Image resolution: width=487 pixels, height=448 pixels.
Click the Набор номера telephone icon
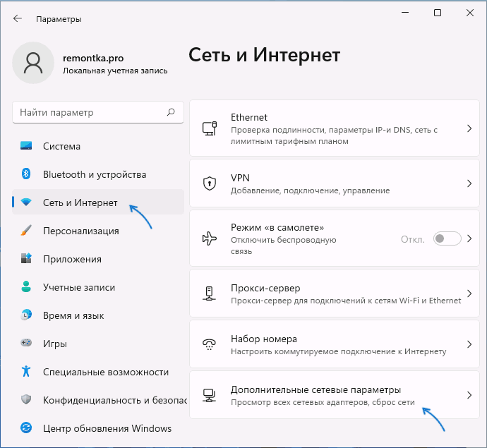pyautogui.click(x=210, y=344)
